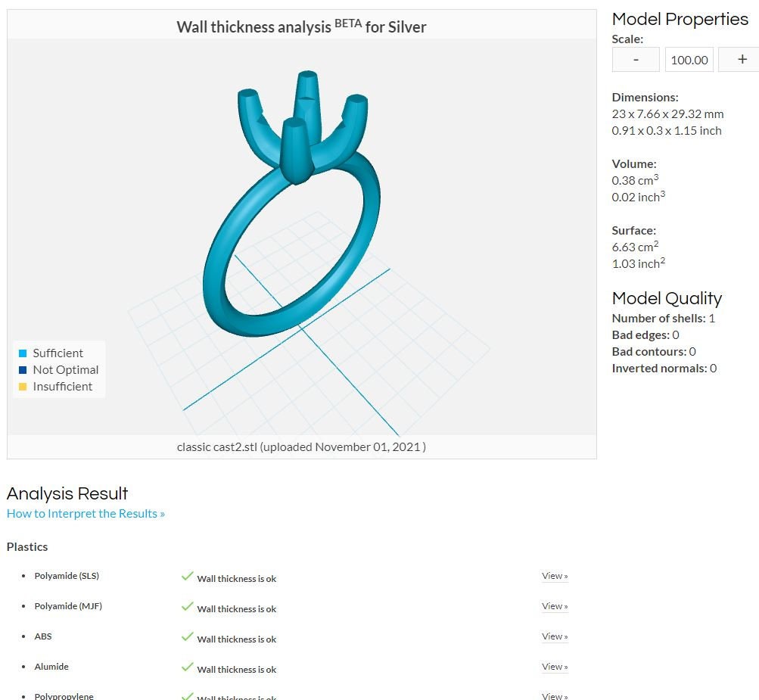Viewport: 759px width, 700px height.
Task: Select the Alumide material item
Action: click(51, 667)
